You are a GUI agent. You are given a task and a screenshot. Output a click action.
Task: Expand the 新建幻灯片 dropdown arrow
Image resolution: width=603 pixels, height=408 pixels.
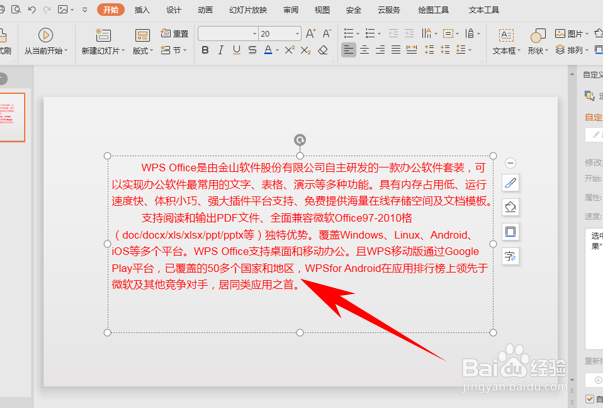(123, 51)
